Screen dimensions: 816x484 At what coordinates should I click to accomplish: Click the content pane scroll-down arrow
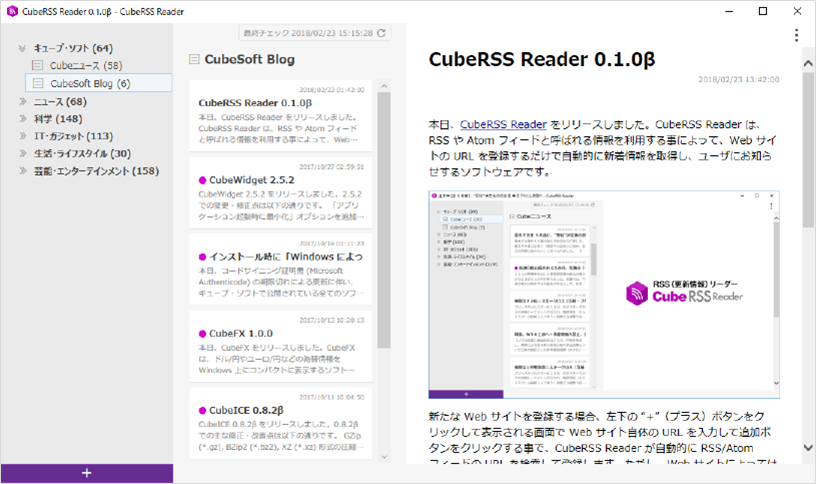pos(808,448)
